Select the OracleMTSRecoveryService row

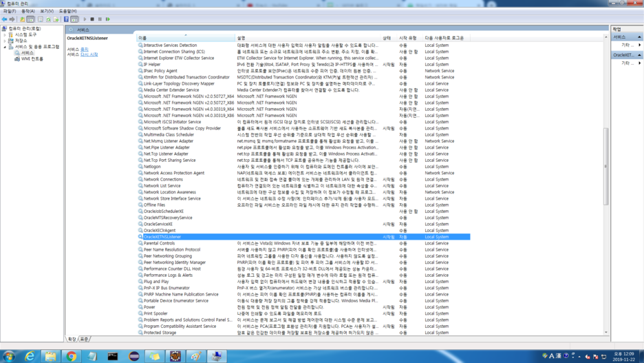tap(303, 218)
